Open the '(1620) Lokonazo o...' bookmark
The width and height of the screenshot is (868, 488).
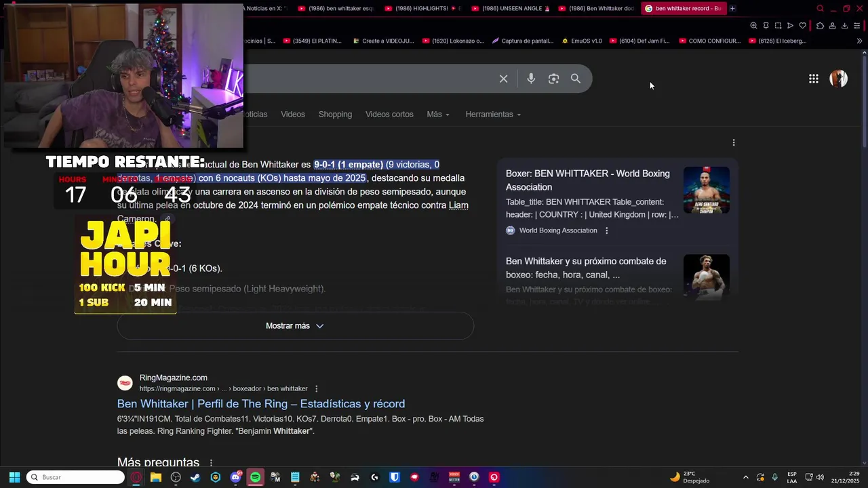point(453,41)
